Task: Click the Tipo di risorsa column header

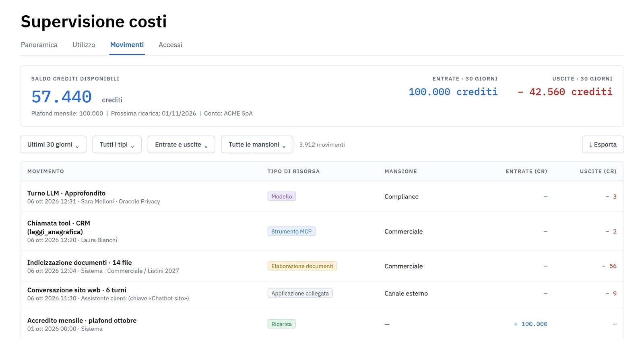Action: [293, 172]
